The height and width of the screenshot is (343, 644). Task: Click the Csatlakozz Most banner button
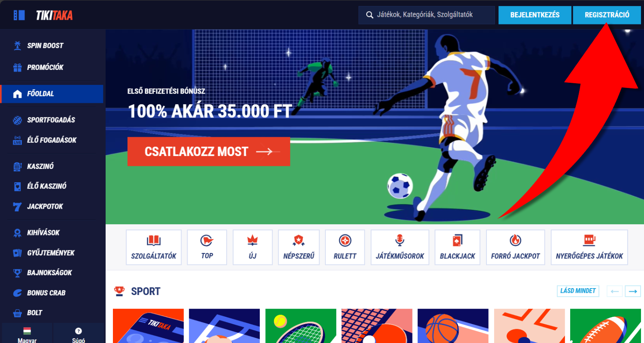209,151
